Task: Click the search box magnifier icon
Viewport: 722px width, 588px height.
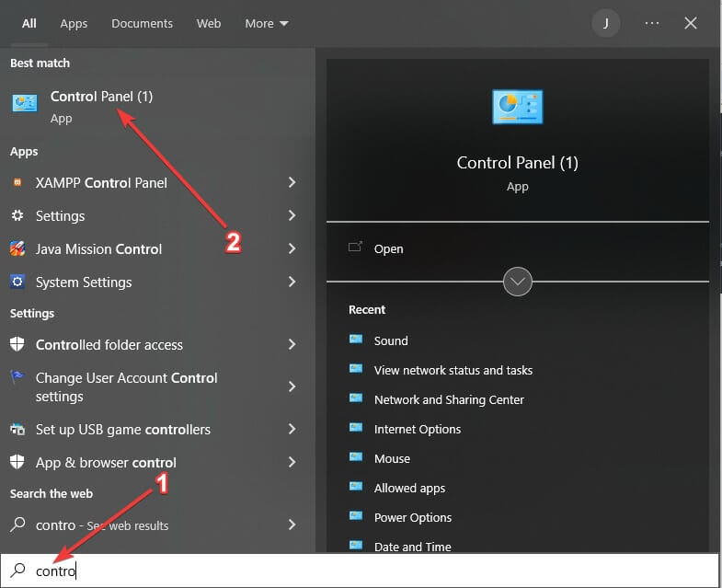Action: [x=17, y=570]
